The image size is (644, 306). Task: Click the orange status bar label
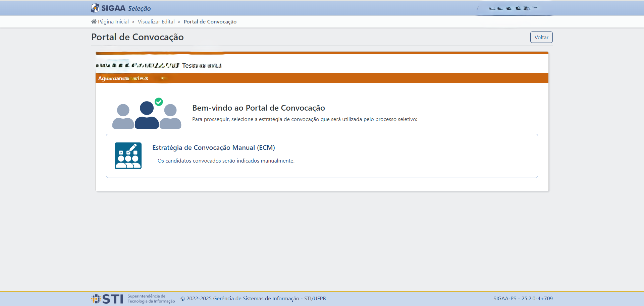pos(123,78)
